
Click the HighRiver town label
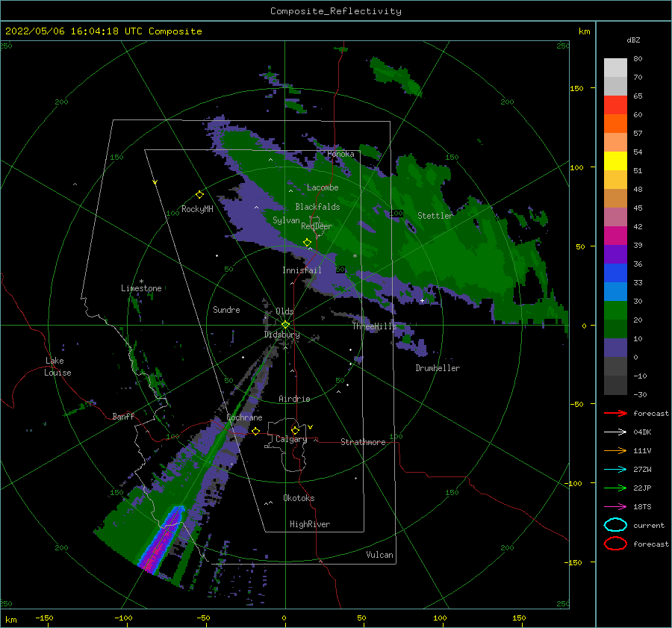point(309,524)
